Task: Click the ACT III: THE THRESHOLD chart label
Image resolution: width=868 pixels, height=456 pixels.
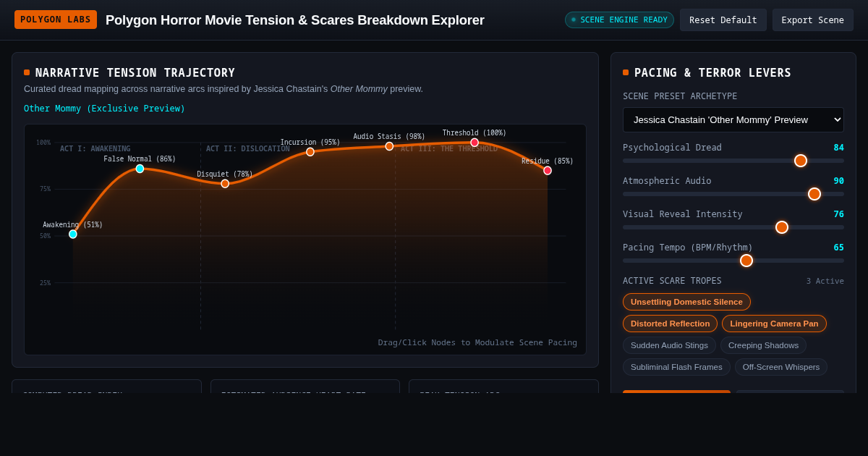Action: (449, 149)
